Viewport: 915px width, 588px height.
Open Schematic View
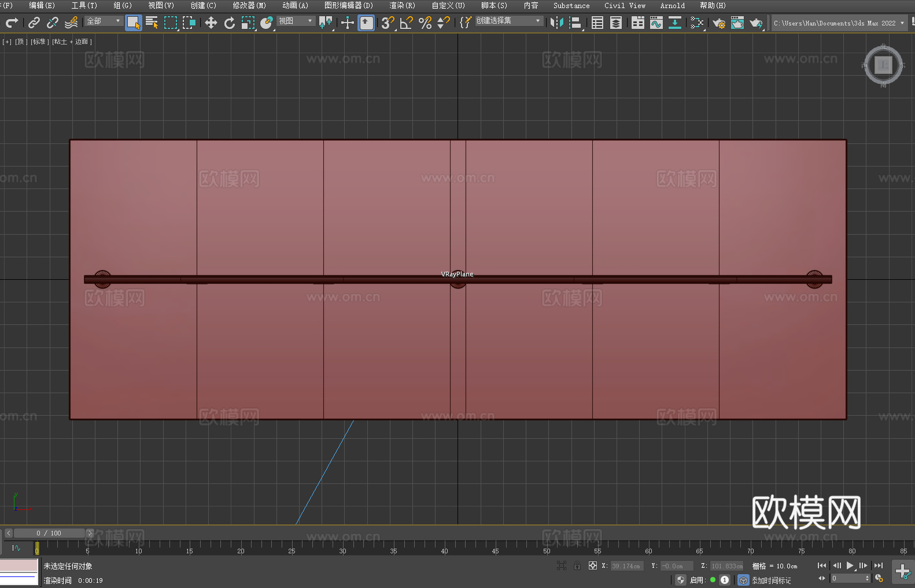(x=675, y=23)
